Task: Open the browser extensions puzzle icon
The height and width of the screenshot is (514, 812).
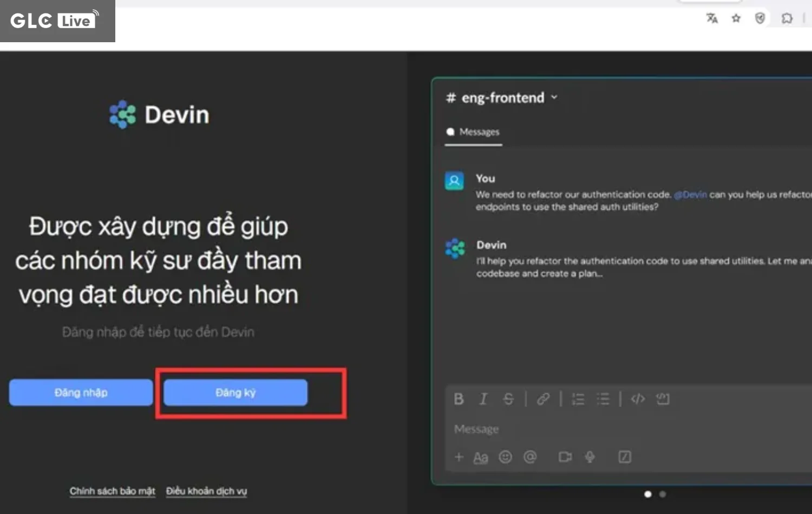Action: point(787,18)
